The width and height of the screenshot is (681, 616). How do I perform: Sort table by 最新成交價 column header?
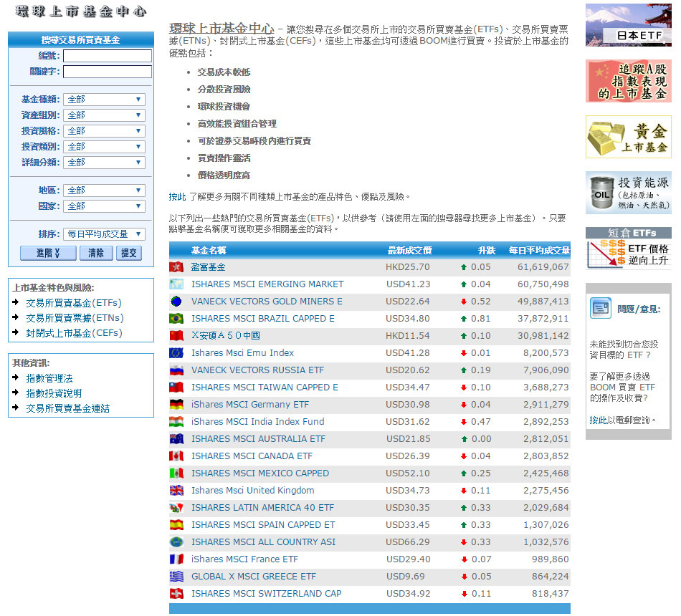tap(409, 251)
